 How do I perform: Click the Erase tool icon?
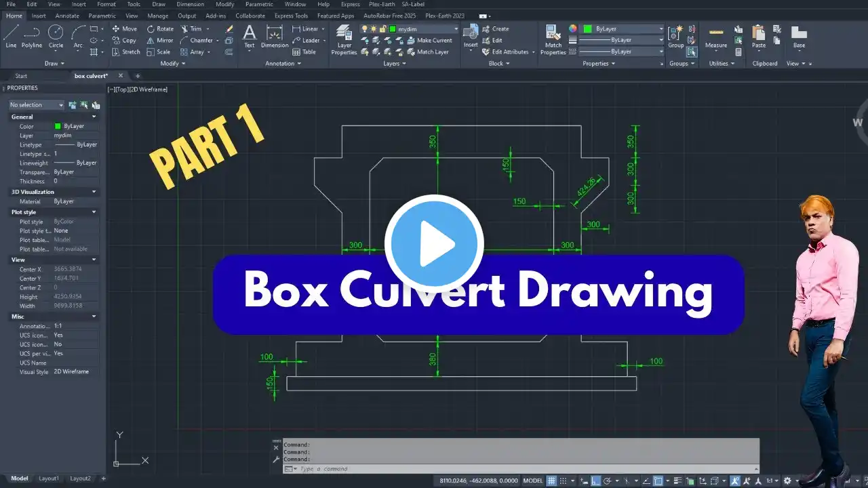pyautogui.click(x=229, y=29)
